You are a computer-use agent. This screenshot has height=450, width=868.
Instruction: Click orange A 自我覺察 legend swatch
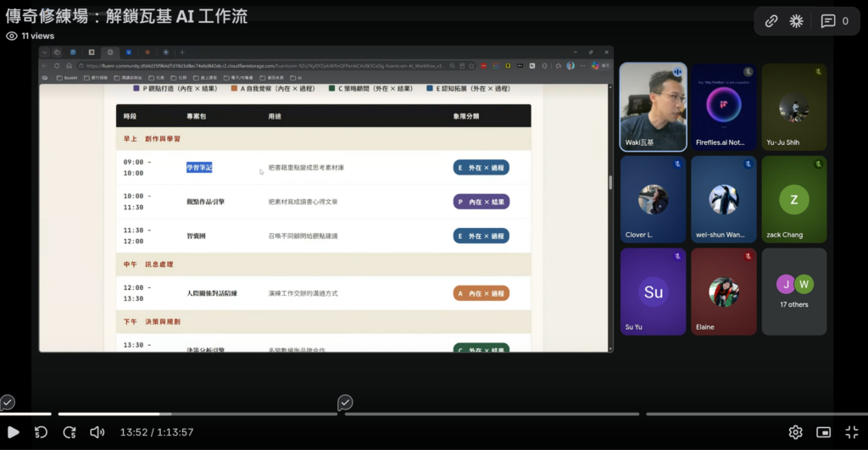(234, 88)
